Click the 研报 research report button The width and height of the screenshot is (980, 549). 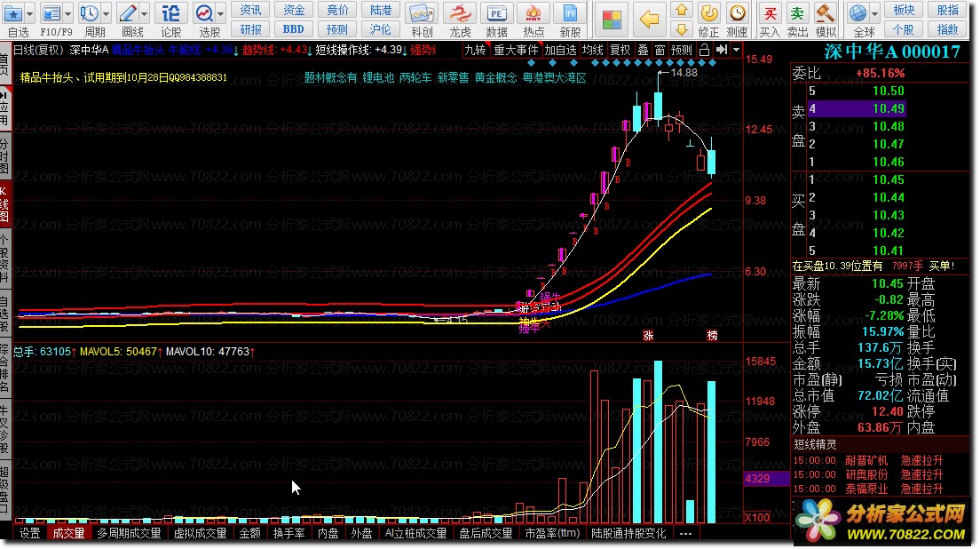tap(250, 28)
